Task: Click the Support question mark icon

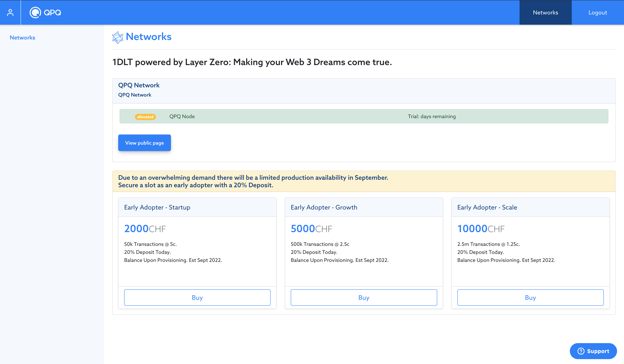Action: 581,351
